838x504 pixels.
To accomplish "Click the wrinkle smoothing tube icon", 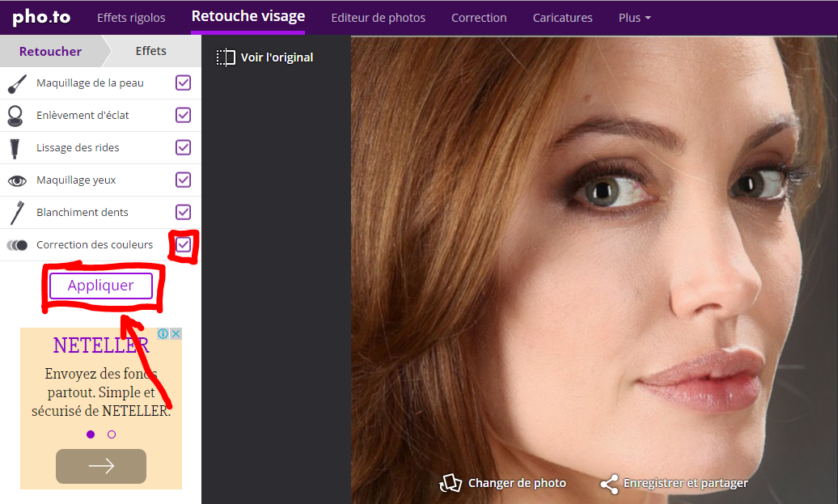I will click(x=15, y=148).
